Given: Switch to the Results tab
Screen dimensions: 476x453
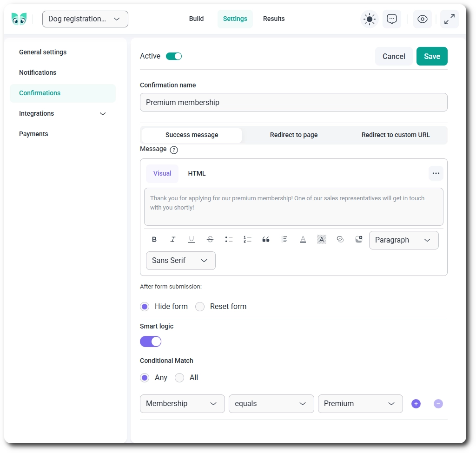Looking at the screenshot, I should point(274,19).
